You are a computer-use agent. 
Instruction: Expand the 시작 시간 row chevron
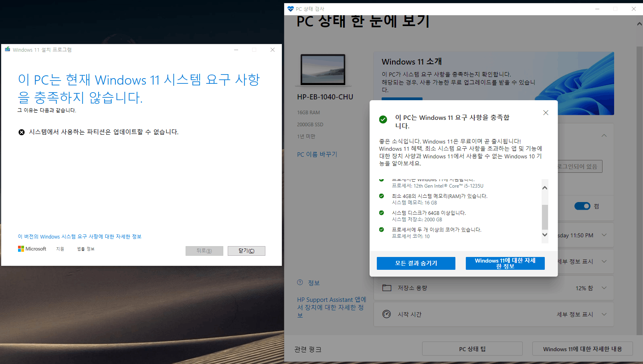tap(604, 314)
